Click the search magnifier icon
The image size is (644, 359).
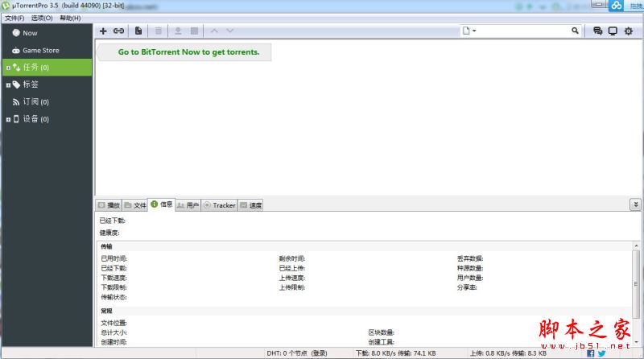tap(575, 31)
